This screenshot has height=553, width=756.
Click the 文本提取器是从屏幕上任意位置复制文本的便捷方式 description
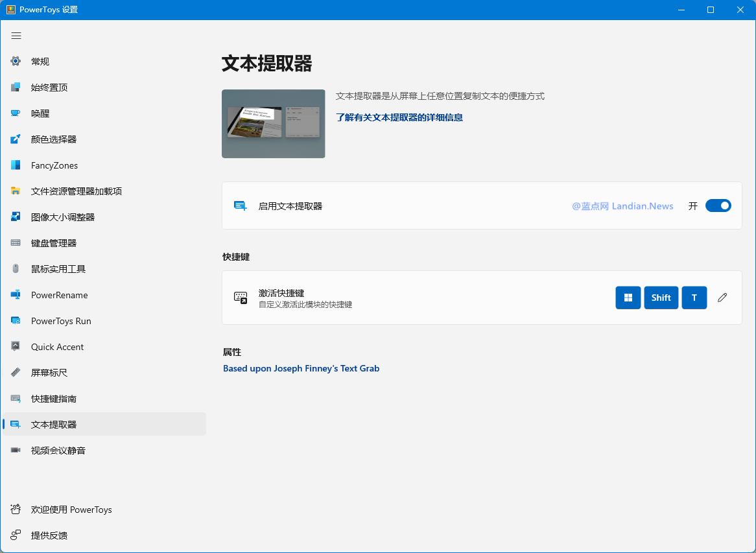coord(440,96)
